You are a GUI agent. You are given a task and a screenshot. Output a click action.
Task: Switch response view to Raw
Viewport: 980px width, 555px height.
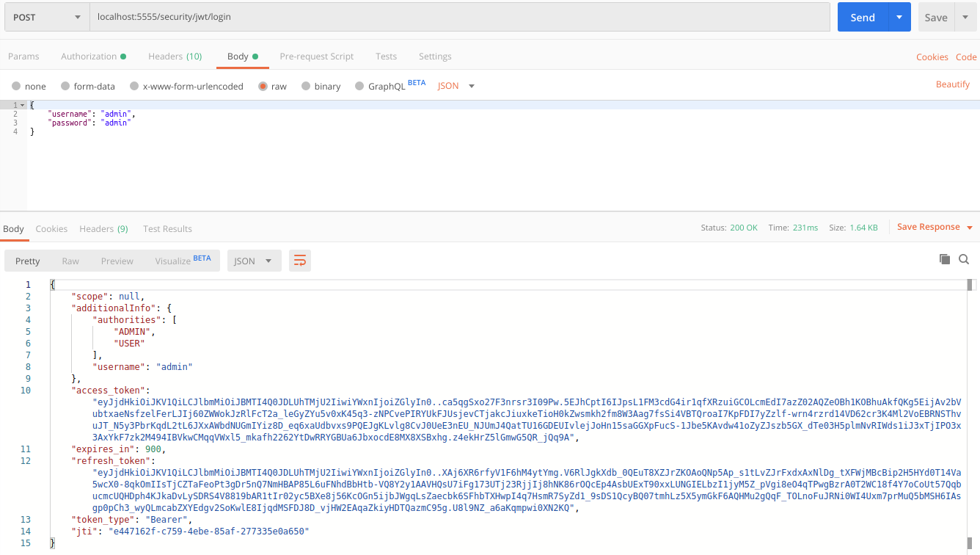point(70,261)
